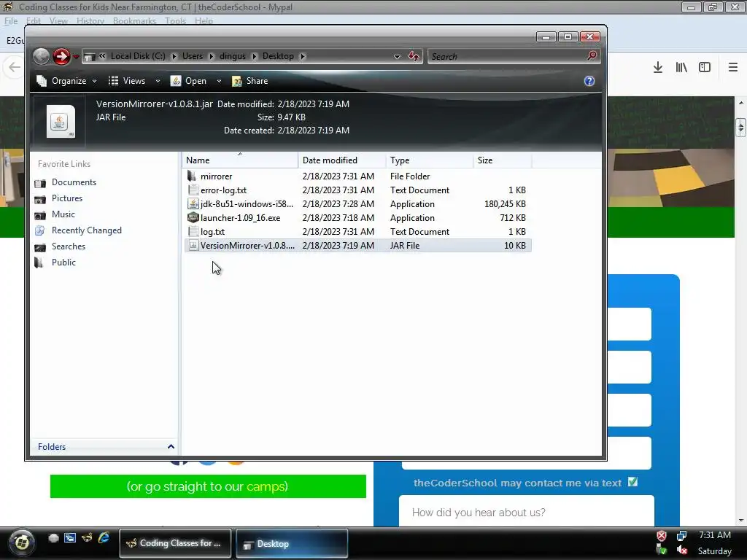This screenshot has height=560, width=747.
Task: Click the magnifier icon in Explorer search
Action: (x=592, y=55)
